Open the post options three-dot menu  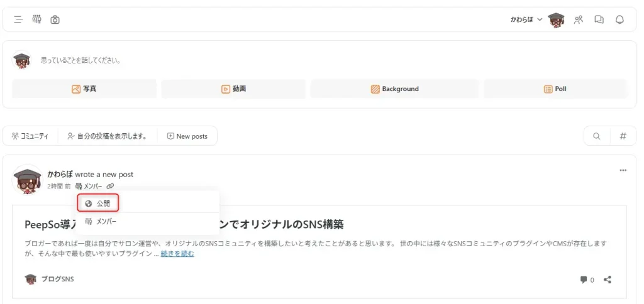[623, 170]
